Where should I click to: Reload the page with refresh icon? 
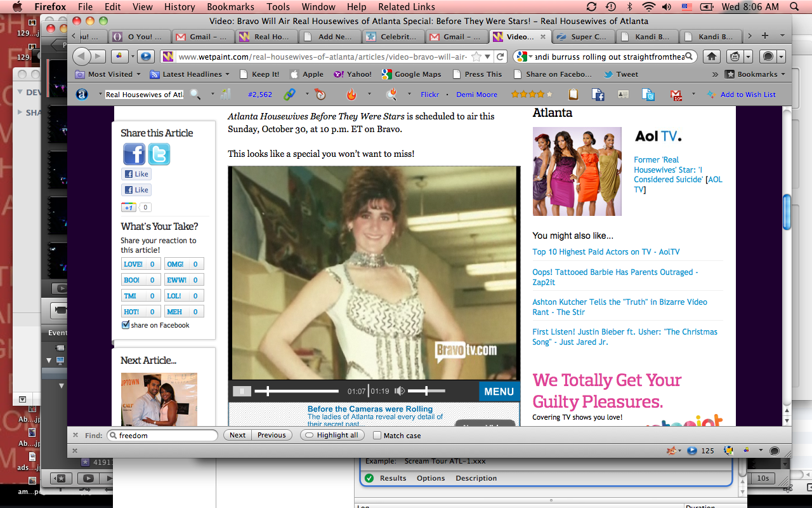click(501, 57)
